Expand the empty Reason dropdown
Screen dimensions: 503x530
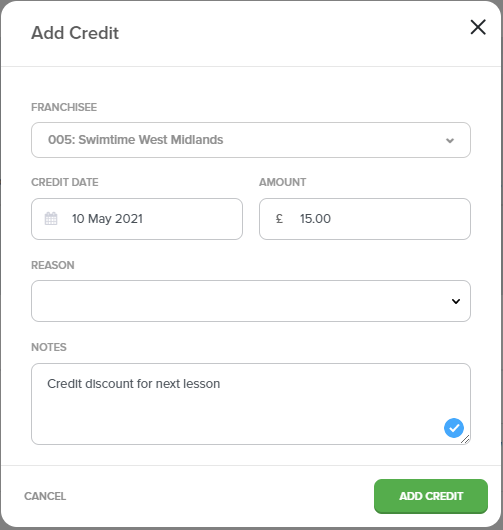tap(251, 301)
